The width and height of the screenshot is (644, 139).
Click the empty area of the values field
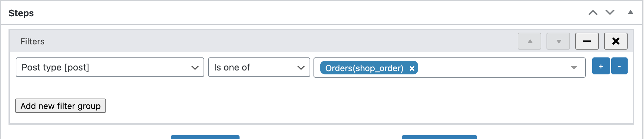point(491,68)
